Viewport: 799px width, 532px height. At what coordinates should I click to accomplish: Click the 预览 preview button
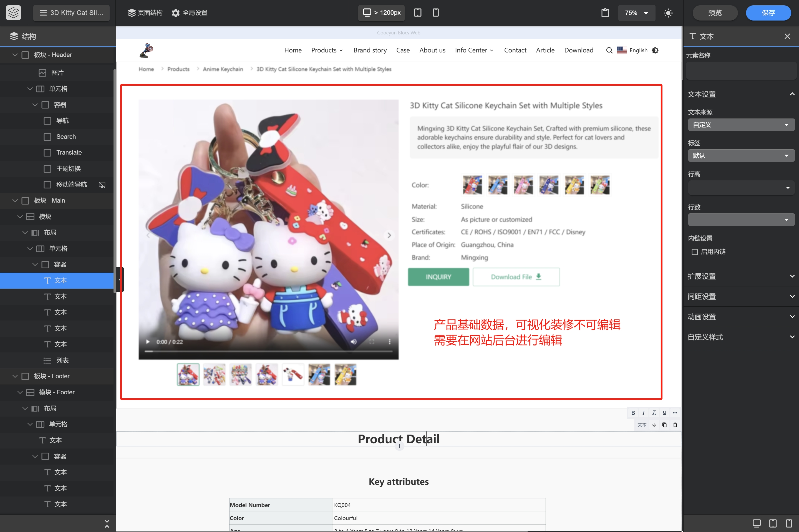pos(715,13)
